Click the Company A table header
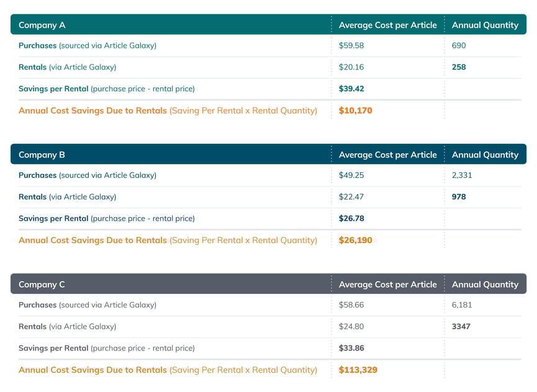 42,25
